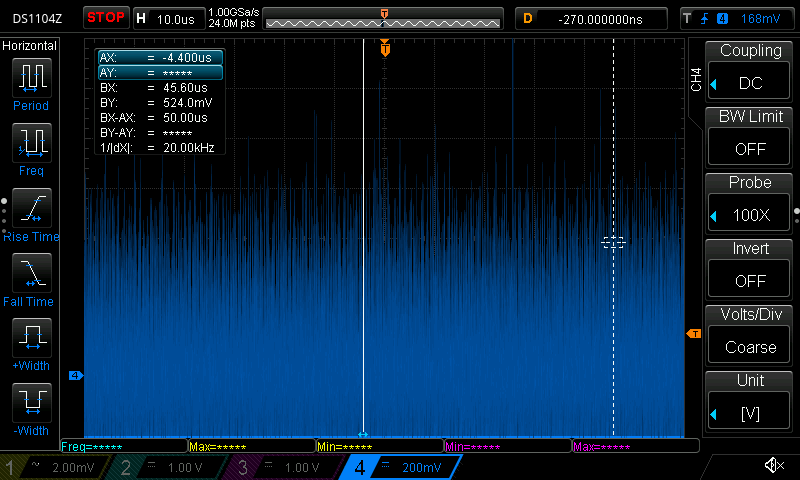Select the -Width measurement icon
800x480 pixels.
tap(32, 402)
